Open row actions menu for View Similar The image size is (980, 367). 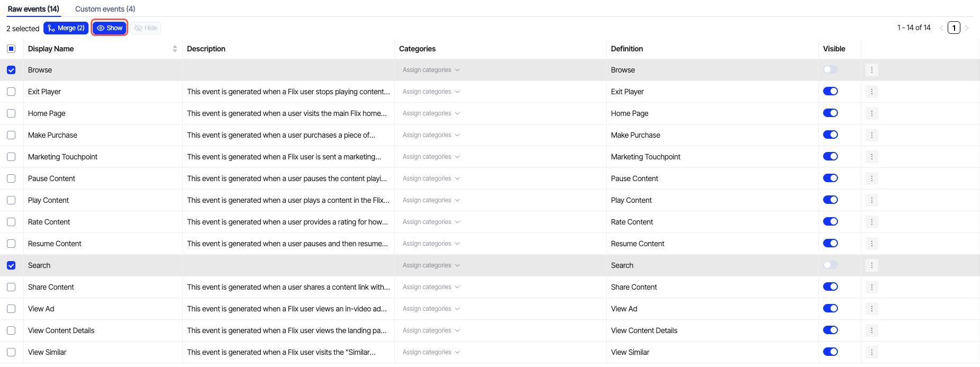[871, 352]
